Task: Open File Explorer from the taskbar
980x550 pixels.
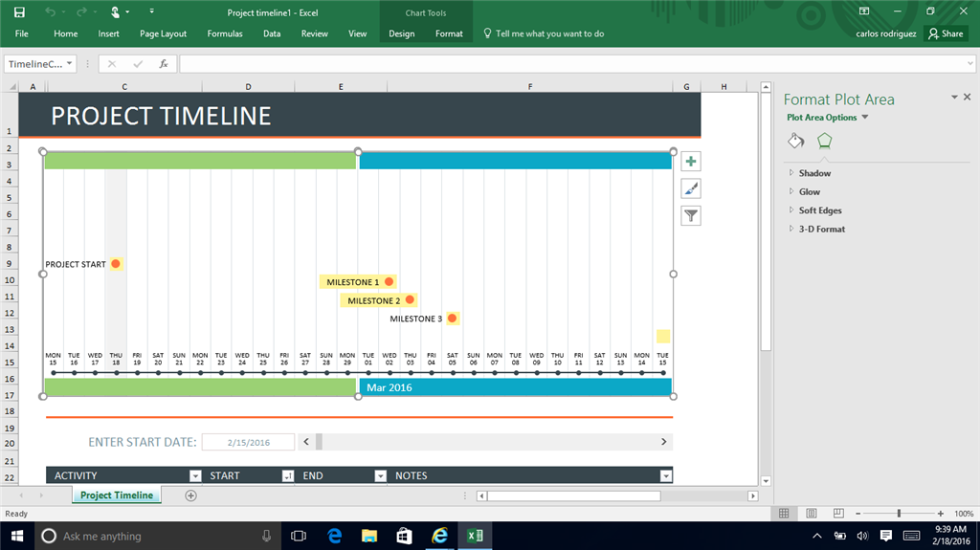Action: click(x=369, y=536)
